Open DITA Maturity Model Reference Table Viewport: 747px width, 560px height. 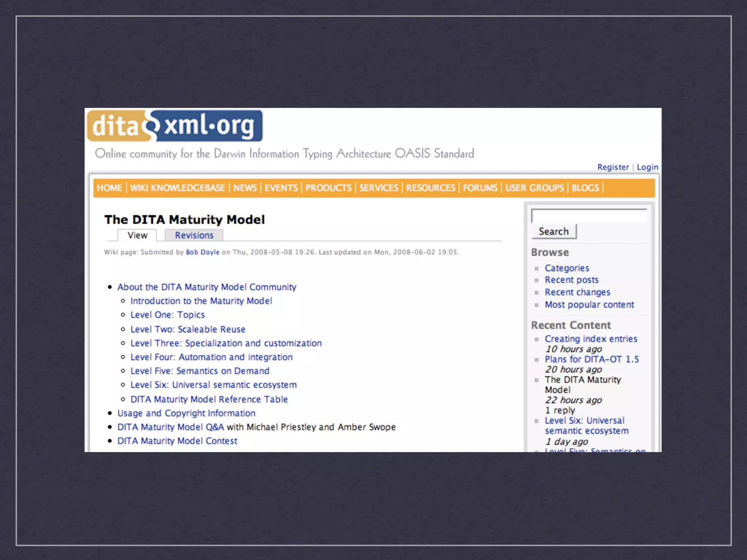(x=209, y=400)
